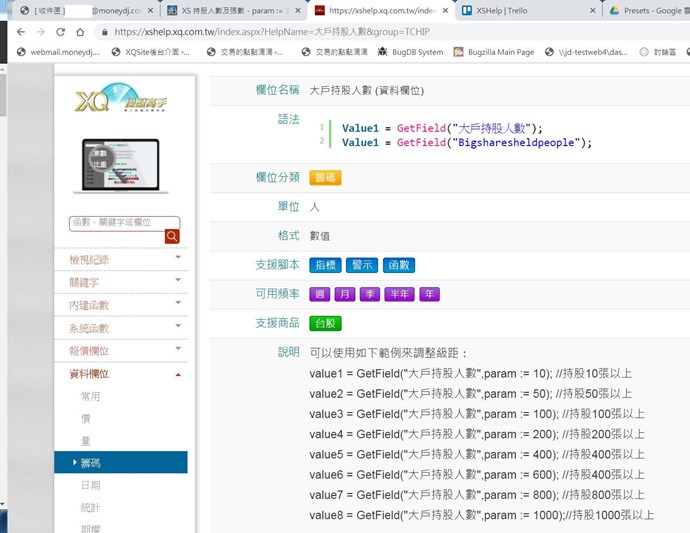
Task: Switch to the Presets Google tab
Action: pyautogui.click(x=645, y=11)
